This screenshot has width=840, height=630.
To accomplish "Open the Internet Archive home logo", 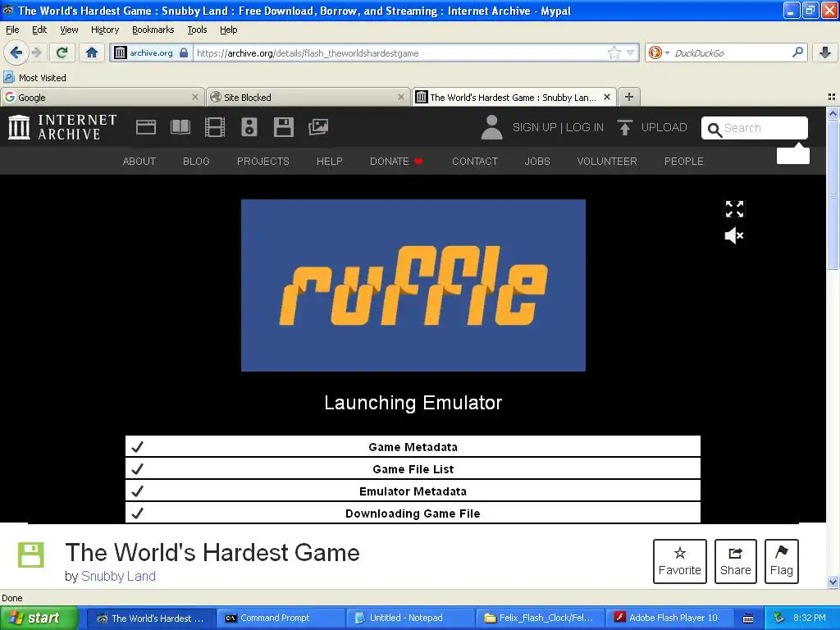I will [62, 127].
